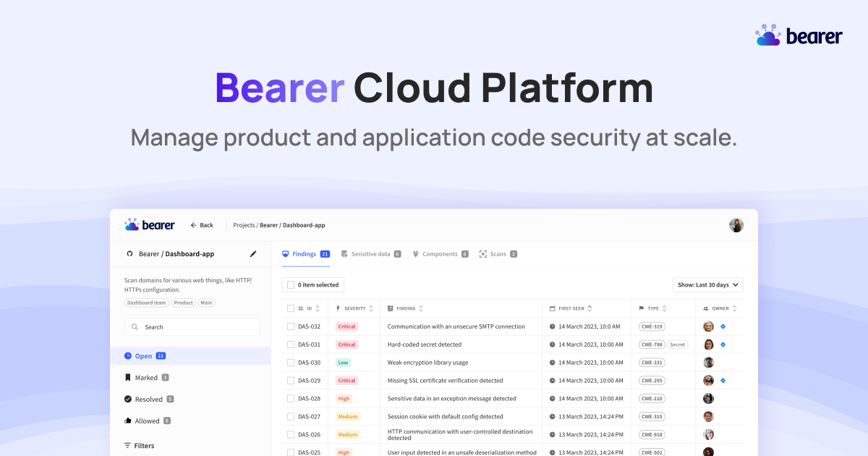Click the clock icon in the DAS-030 row
This screenshot has height=456, width=868.
pyautogui.click(x=553, y=363)
